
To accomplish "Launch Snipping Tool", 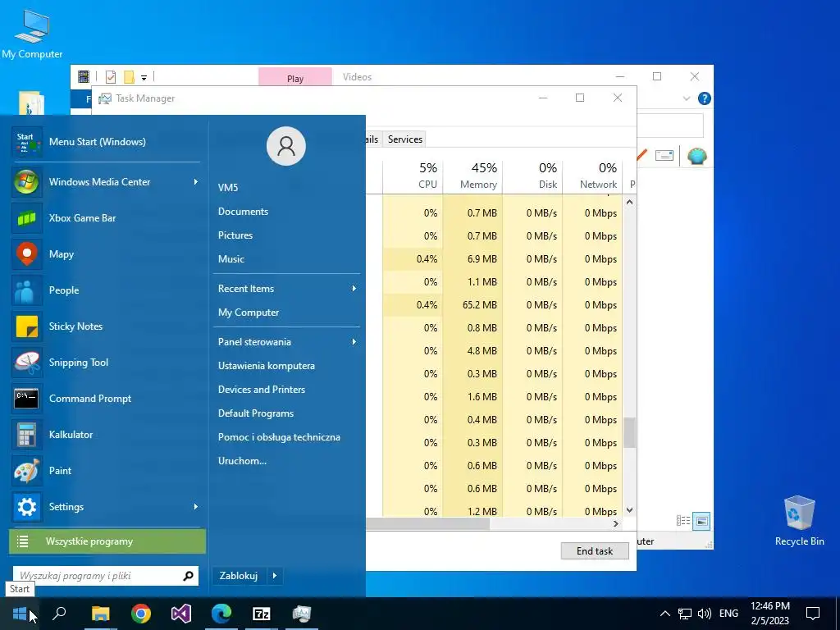I will pos(106,362).
